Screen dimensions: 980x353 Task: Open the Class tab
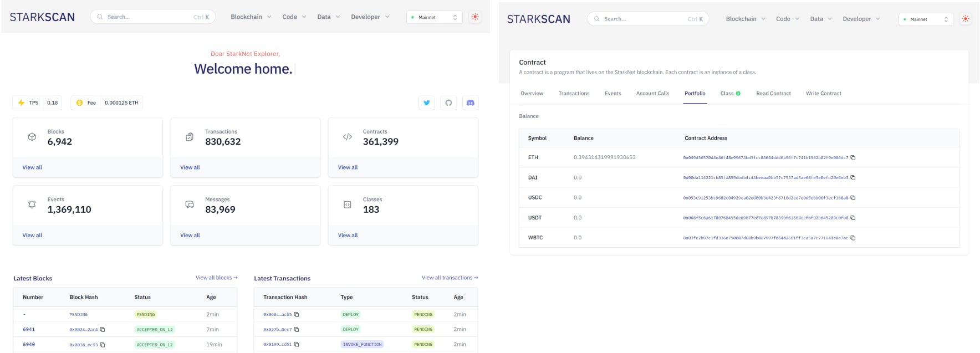coord(731,94)
